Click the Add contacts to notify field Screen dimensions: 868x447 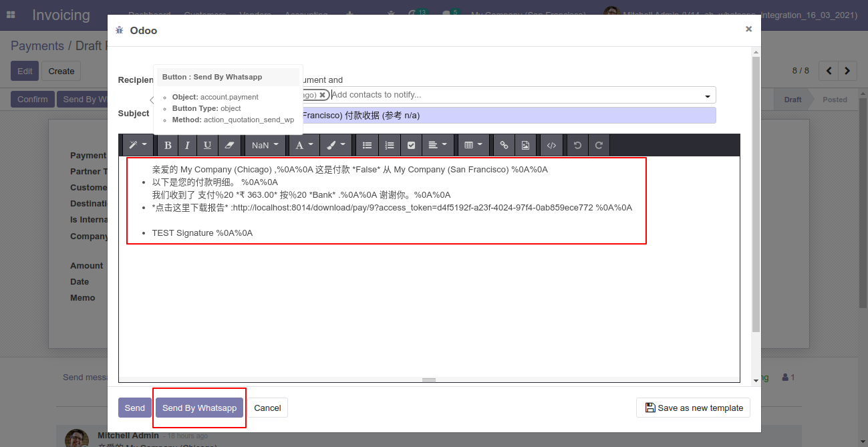click(x=515, y=95)
